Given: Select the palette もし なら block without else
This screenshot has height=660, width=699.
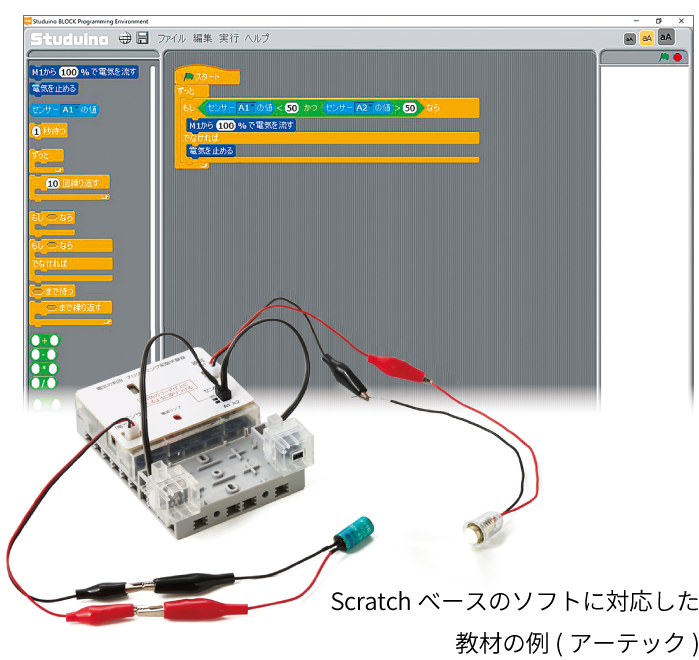Looking at the screenshot, I should 52,223.
